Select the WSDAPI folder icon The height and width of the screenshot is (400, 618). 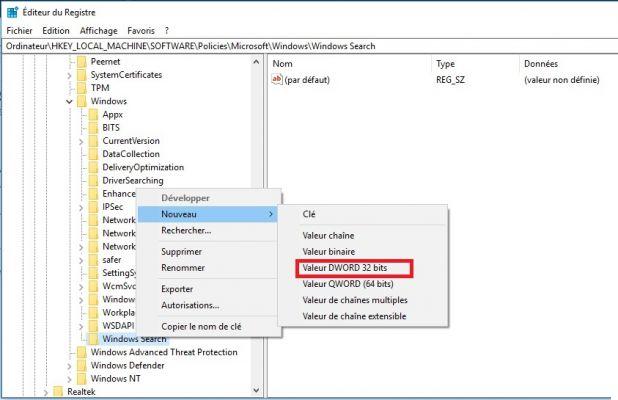(x=93, y=326)
